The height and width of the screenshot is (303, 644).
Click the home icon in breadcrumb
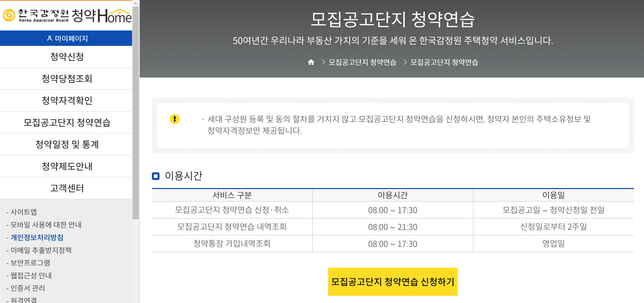pos(311,62)
